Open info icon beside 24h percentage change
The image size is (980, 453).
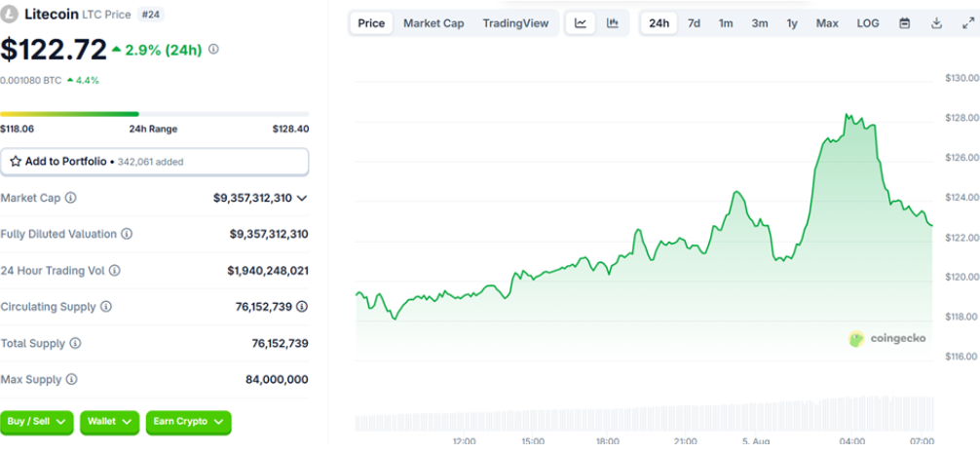213,50
